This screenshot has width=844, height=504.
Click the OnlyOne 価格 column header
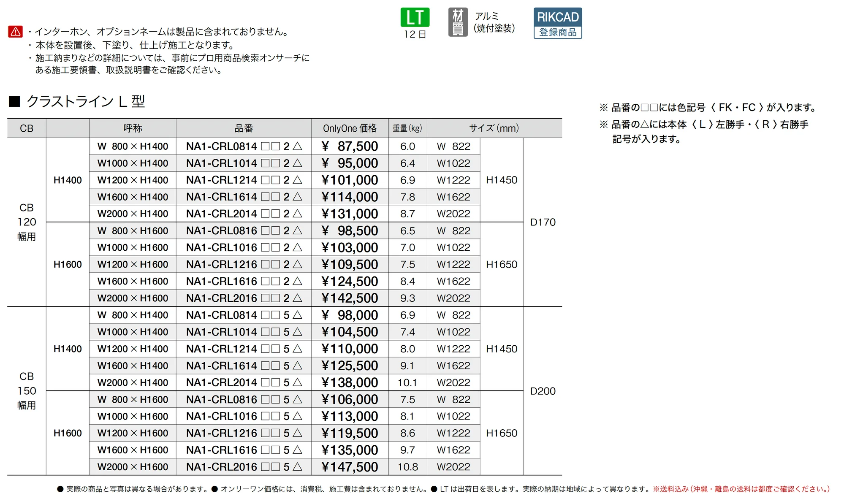[x=350, y=128]
